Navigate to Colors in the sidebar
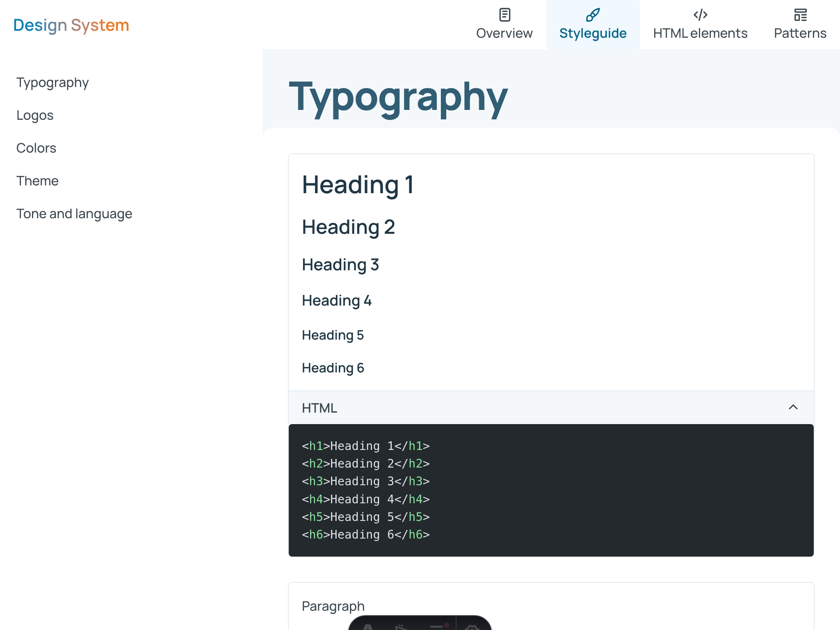Screen dimensions: 840x630 pos(36,148)
